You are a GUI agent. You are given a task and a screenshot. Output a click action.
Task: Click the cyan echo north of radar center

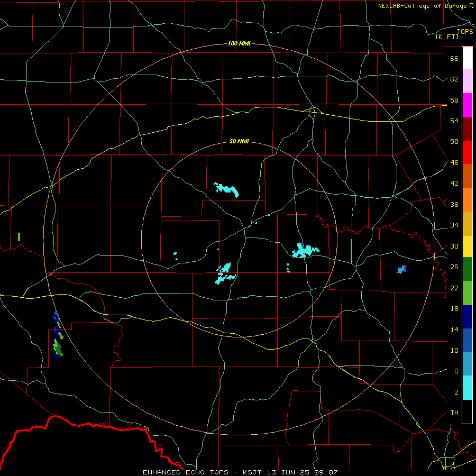226,190
